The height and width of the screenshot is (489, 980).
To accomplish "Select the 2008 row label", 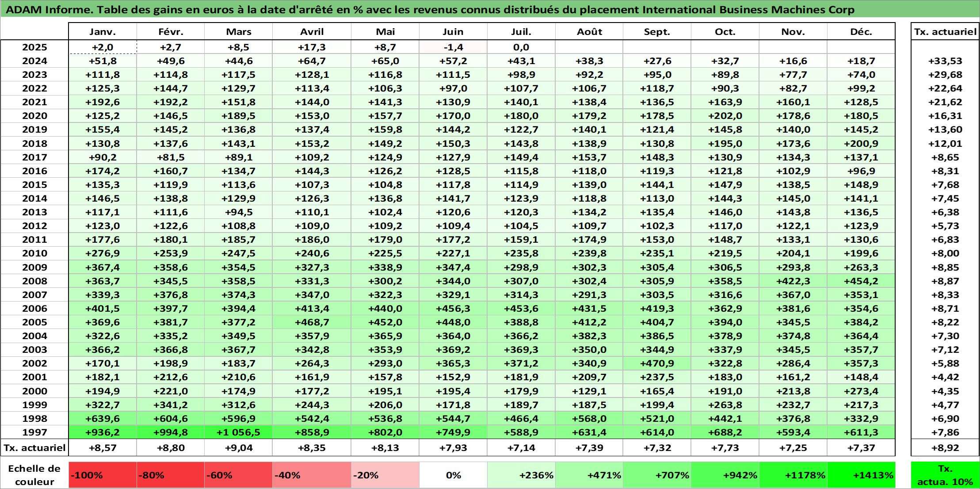I will pos(34,281).
